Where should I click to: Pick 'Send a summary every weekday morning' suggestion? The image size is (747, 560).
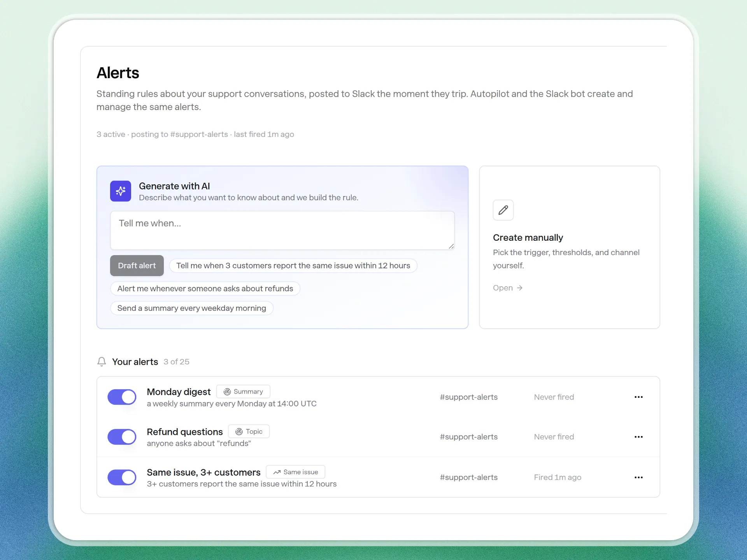[192, 308]
